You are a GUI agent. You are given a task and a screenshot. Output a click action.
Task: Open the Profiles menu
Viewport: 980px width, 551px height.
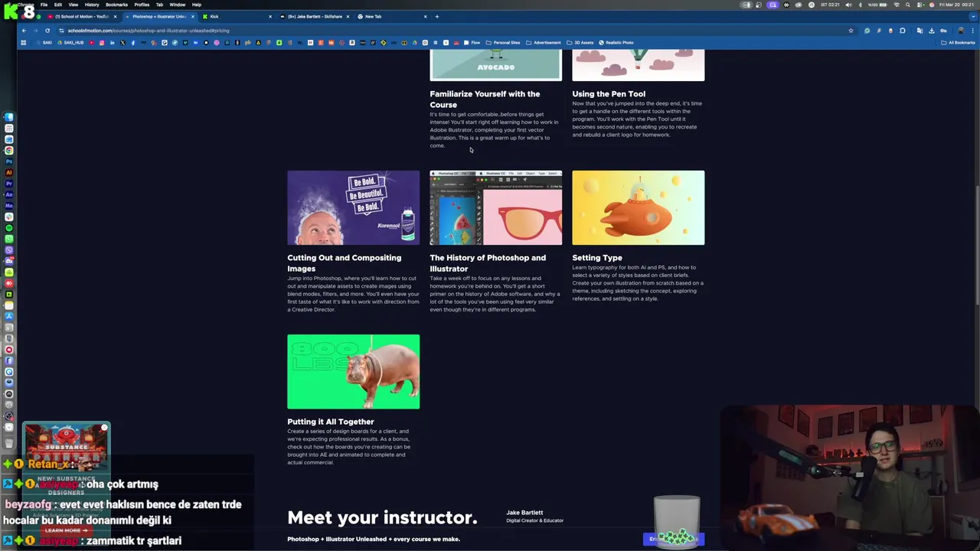142,5
